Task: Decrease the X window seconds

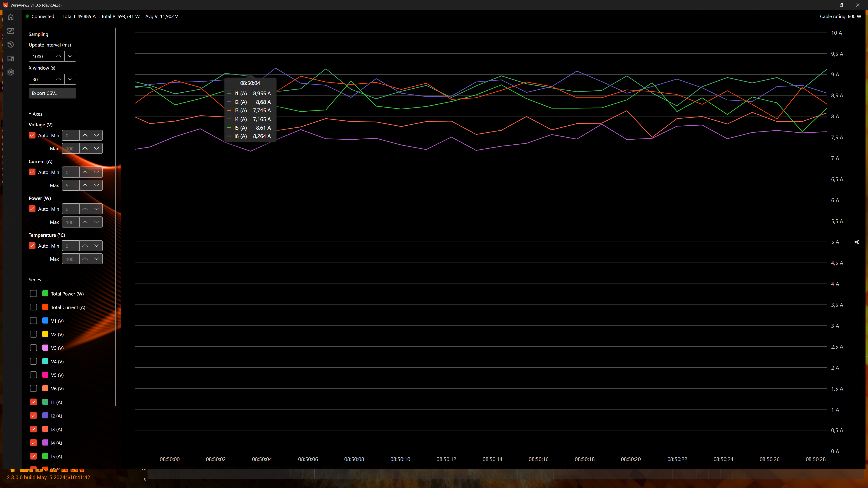Action: click(x=70, y=79)
